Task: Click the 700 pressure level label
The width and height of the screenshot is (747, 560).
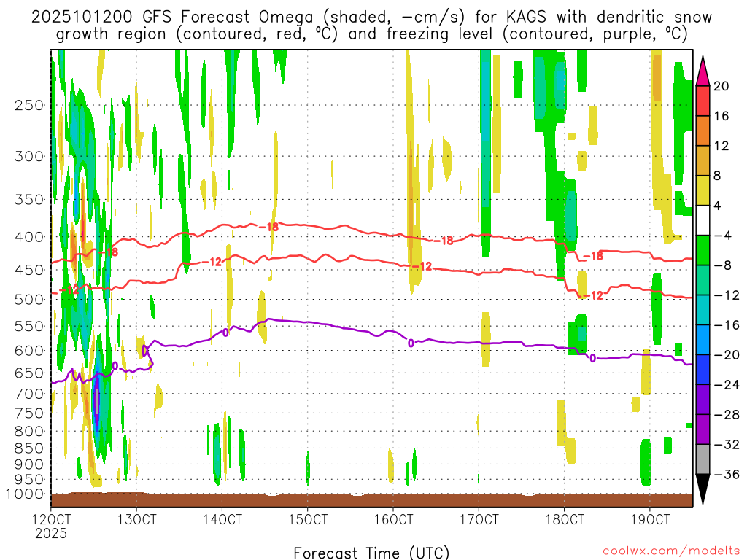Action: [x=29, y=394]
